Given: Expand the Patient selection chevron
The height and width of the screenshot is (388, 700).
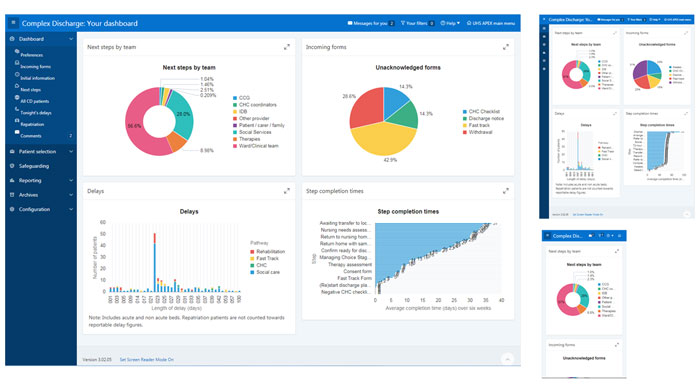Looking at the screenshot, I should (71, 152).
